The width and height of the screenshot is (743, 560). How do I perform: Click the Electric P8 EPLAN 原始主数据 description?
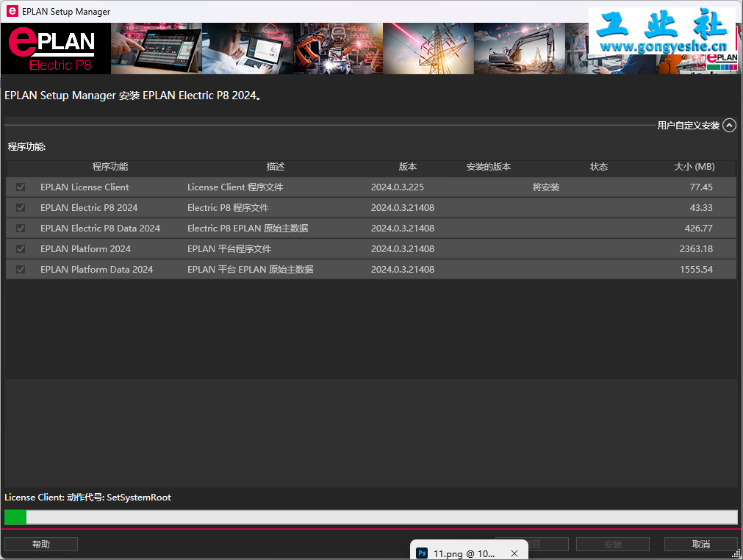[248, 229]
